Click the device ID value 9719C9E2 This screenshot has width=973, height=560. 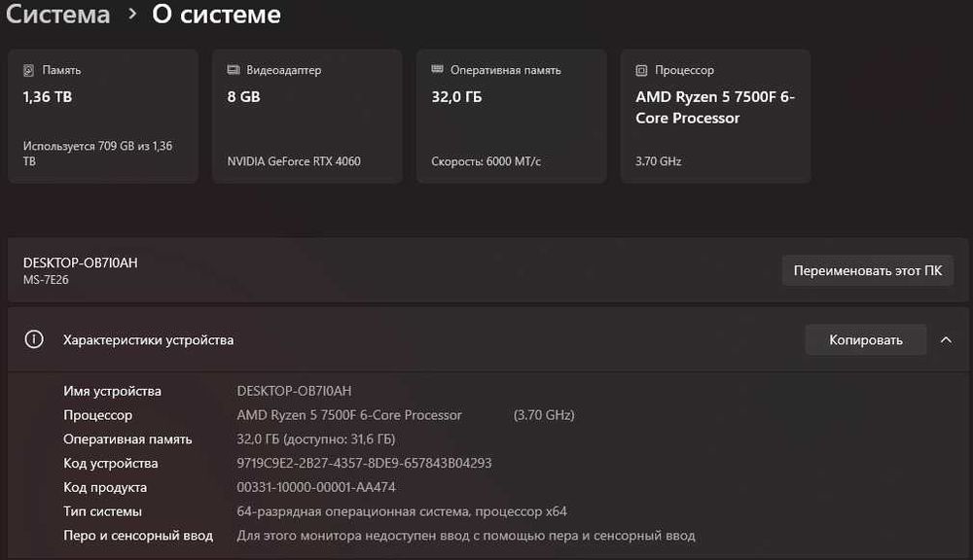[x=364, y=464]
